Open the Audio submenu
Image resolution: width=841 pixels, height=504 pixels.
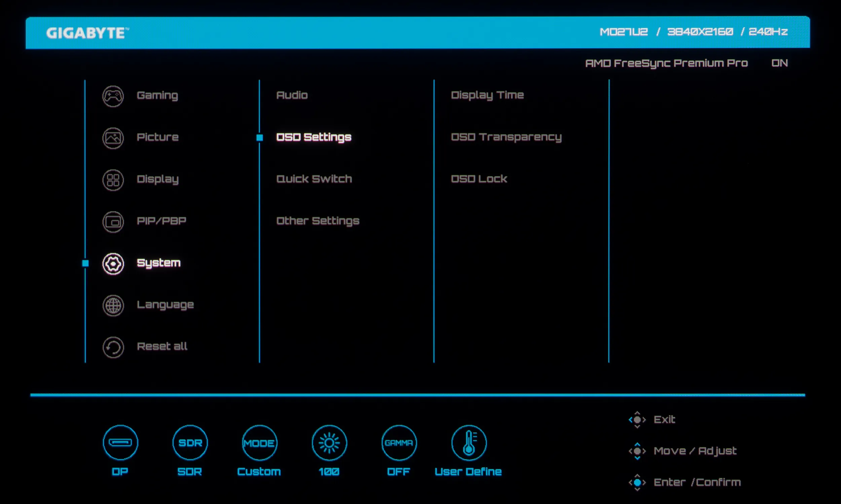pos(292,95)
